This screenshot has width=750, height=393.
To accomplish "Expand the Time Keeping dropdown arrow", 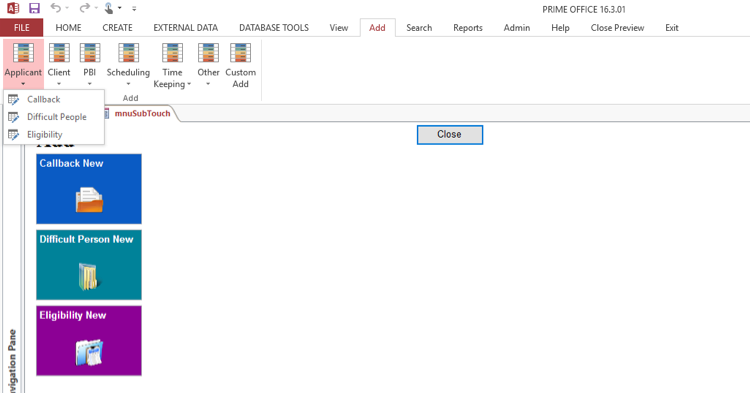I will click(x=189, y=84).
